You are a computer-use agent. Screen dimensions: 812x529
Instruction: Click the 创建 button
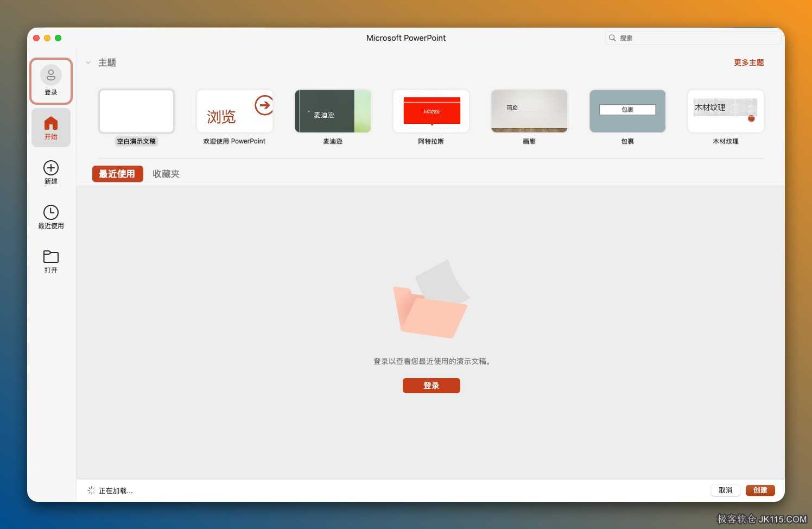[x=760, y=490]
